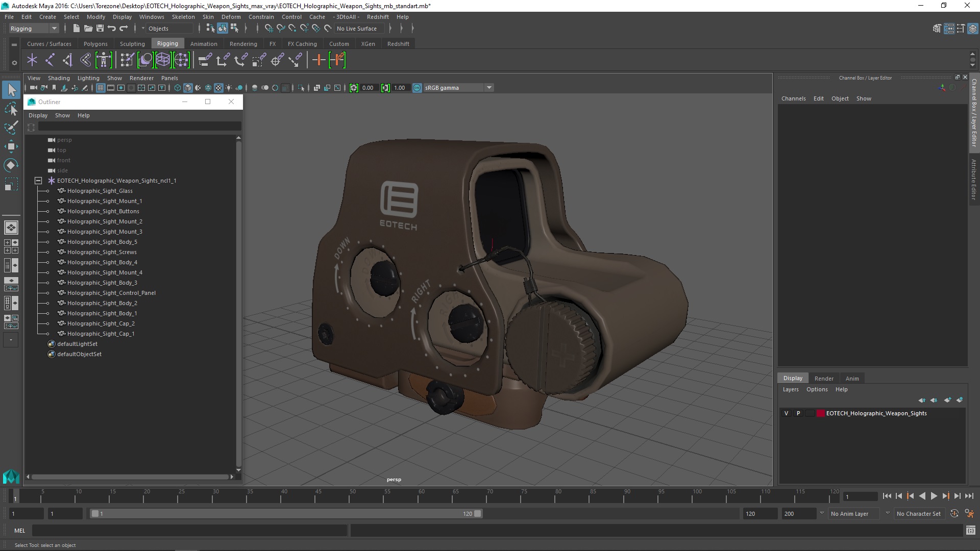Go to start of playback range
The width and height of the screenshot is (980, 551).
point(887,496)
